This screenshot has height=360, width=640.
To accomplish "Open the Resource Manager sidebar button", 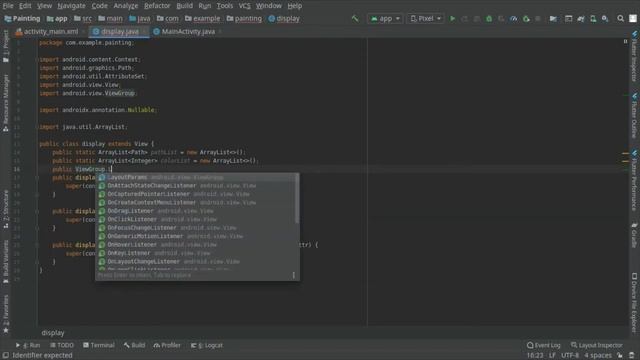I will (6, 103).
